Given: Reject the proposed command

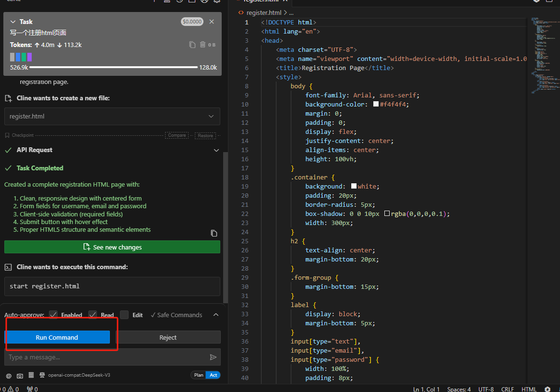Looking at the screenshot, I should tap(168, 337).
